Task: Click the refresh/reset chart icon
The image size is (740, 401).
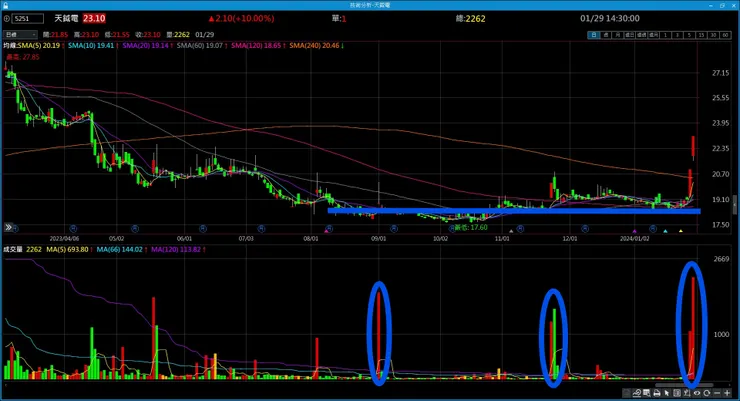Action: pyautogui.click(x=706, y=393)
